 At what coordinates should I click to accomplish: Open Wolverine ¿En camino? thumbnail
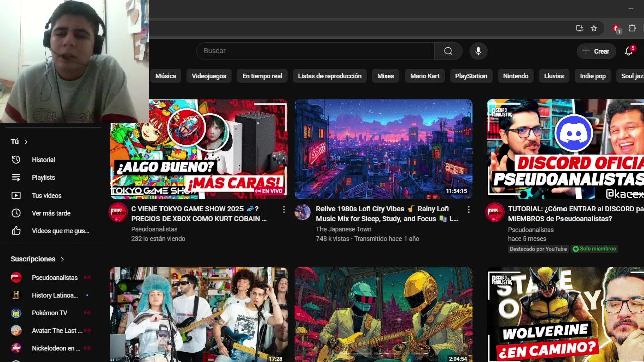[565, 315]
